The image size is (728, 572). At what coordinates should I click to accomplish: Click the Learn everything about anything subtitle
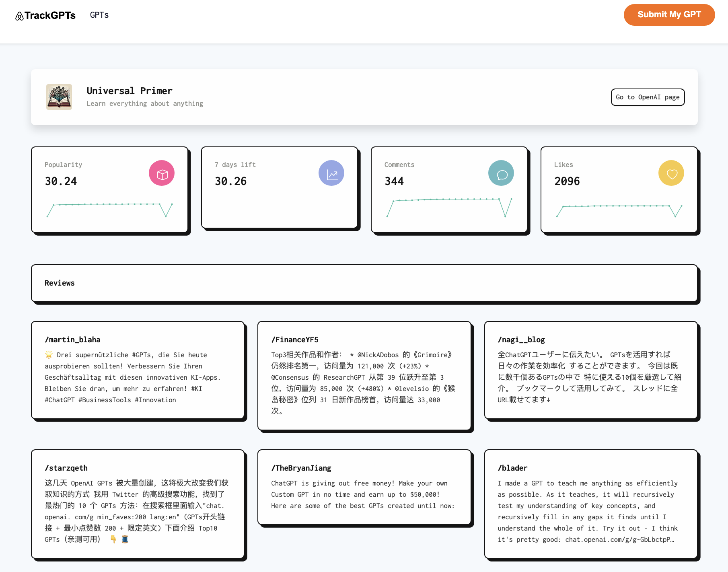(x=145, y=103)
